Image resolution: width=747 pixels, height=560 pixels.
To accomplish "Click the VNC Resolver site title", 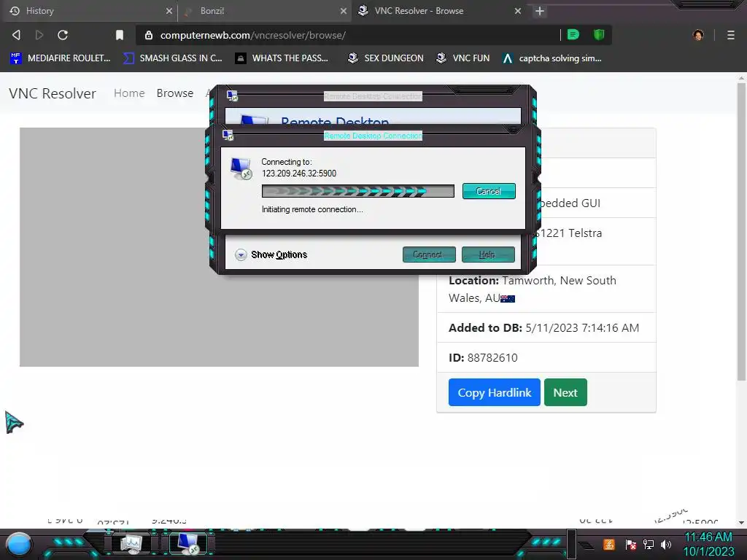I will pyautogui.click(x=53, y=93).
